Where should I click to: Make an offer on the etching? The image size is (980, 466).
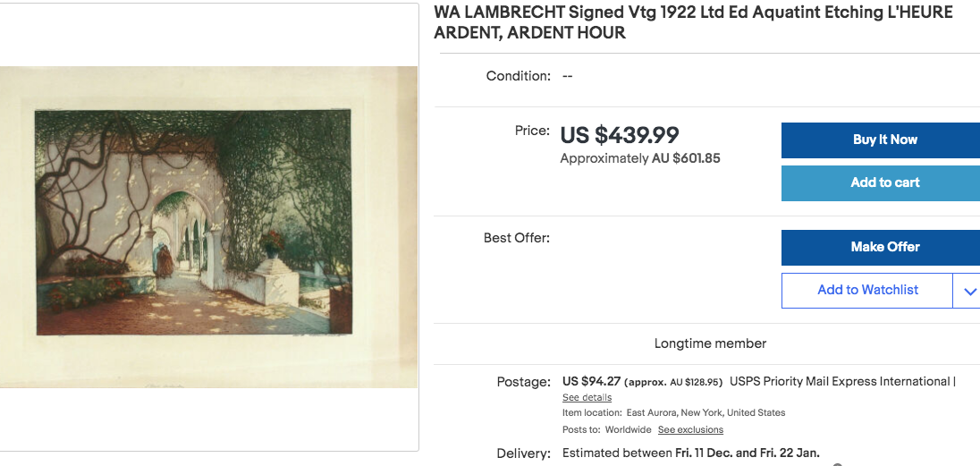coord(881,248)
